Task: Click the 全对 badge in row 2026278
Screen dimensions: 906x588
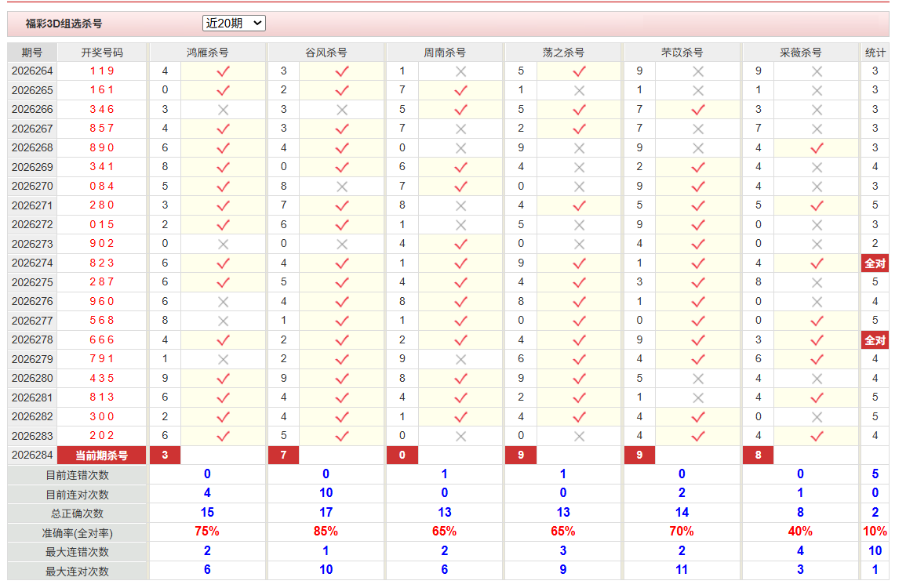Action: click(875, 340)
